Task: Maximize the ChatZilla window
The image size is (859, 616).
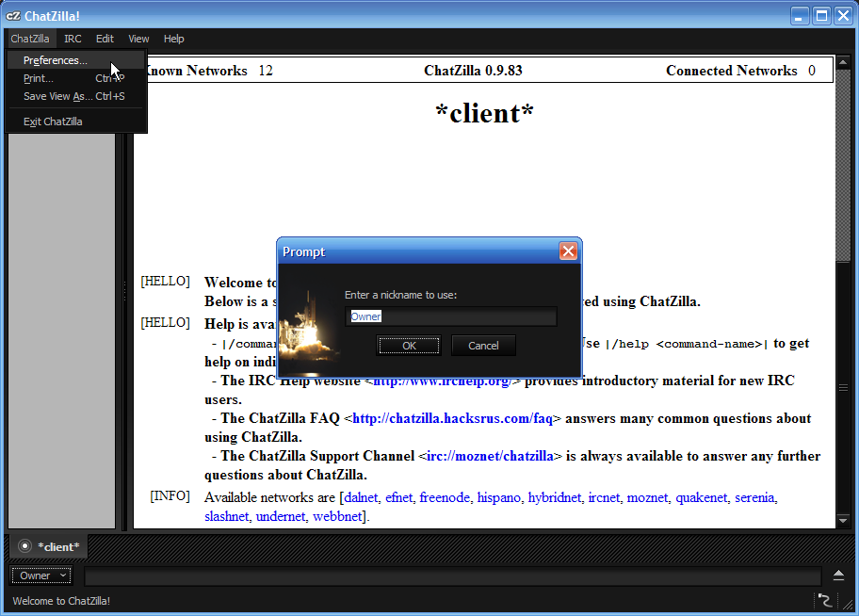Action: tap(821, 16)
